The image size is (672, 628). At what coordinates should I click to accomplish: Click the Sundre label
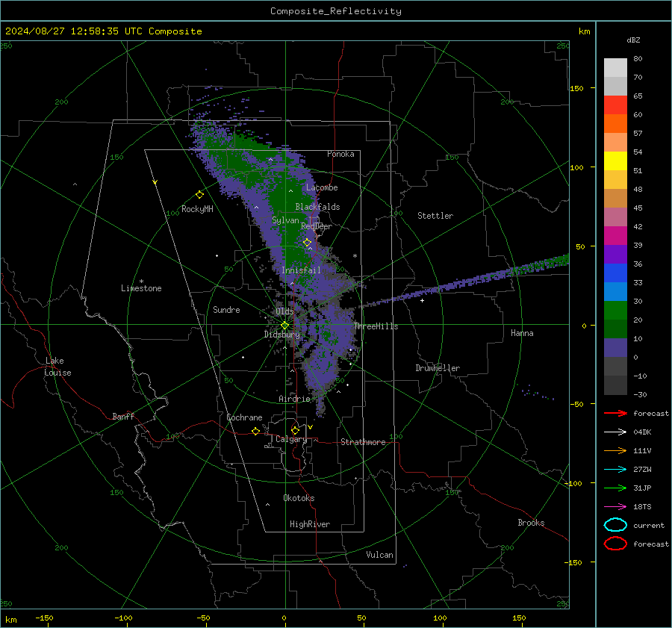click(x=226, y=309)
